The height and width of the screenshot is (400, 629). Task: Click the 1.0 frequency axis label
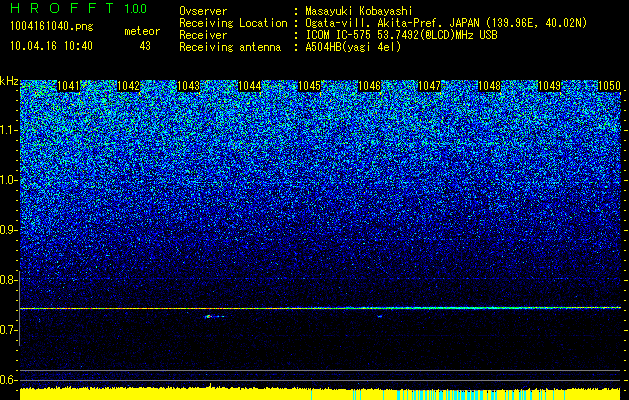point(8,180)
